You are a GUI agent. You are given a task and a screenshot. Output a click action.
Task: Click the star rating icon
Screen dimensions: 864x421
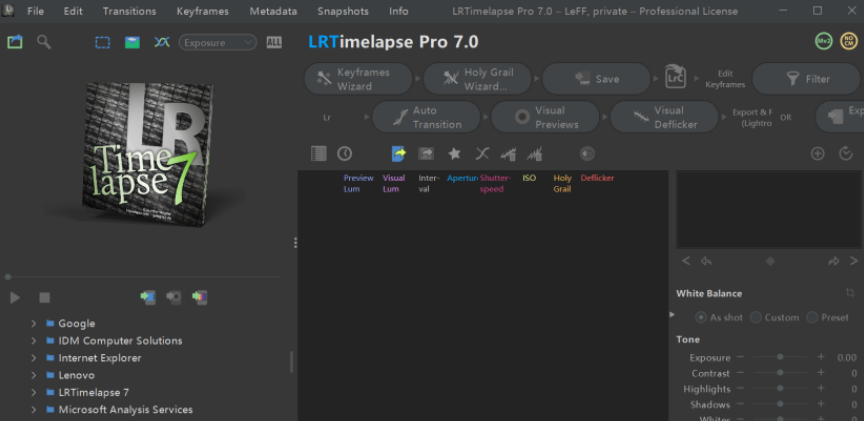pos(454,154)
